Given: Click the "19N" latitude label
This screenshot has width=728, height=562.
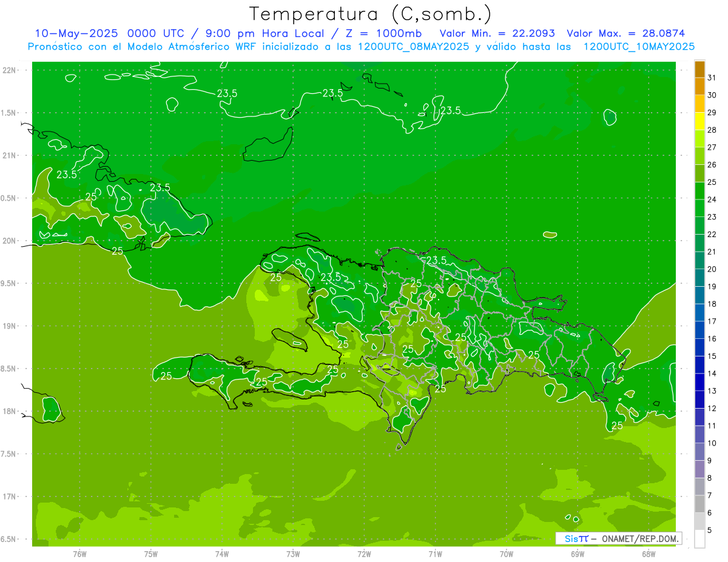Looking at the screenshot, I should tap(10, 326).
